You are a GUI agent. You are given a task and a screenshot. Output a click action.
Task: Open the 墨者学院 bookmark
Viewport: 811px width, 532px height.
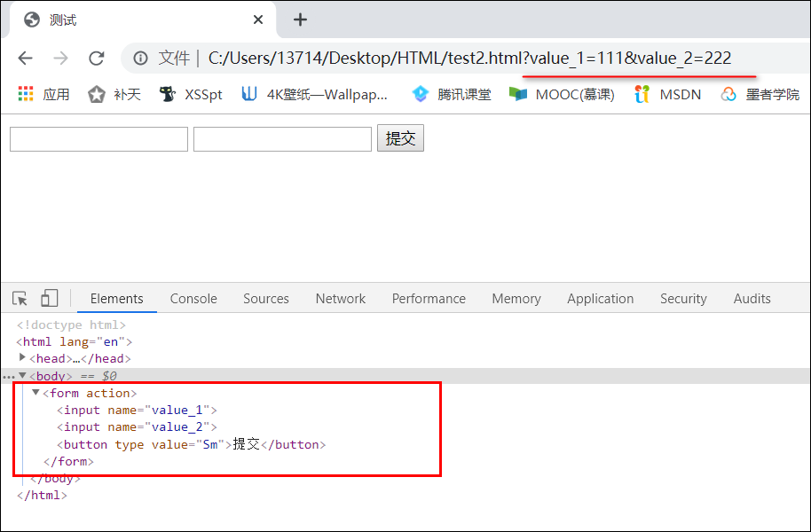tap(760, 94)
